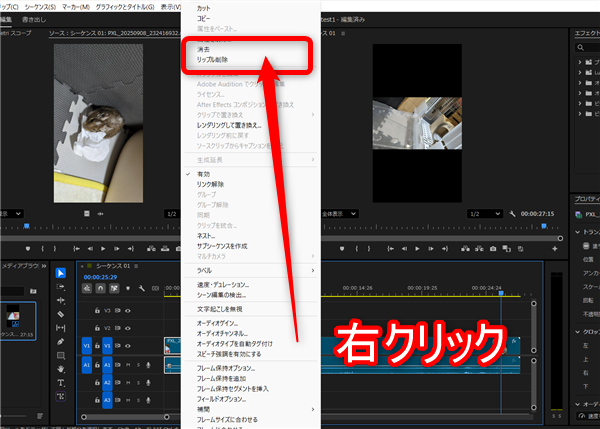Open timeline wrench display settings
The width and height of the screenshot is (600, 429).
tap(143, 288)
